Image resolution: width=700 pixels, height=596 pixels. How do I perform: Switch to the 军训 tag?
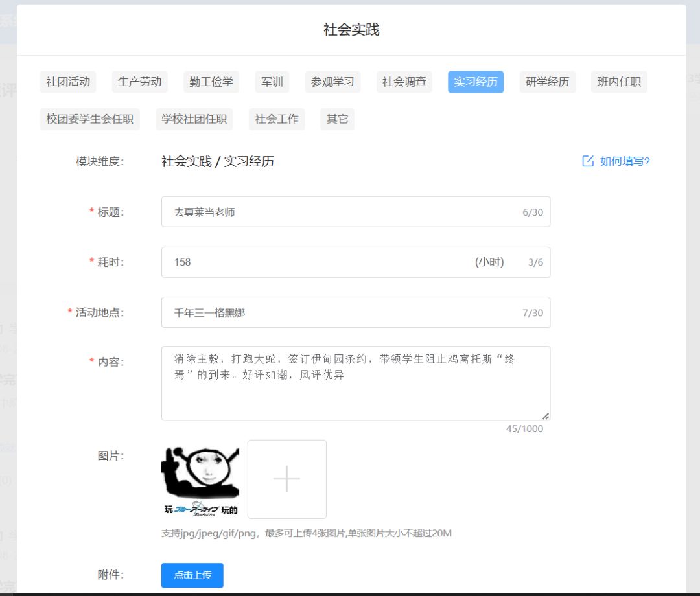(272, 82)
